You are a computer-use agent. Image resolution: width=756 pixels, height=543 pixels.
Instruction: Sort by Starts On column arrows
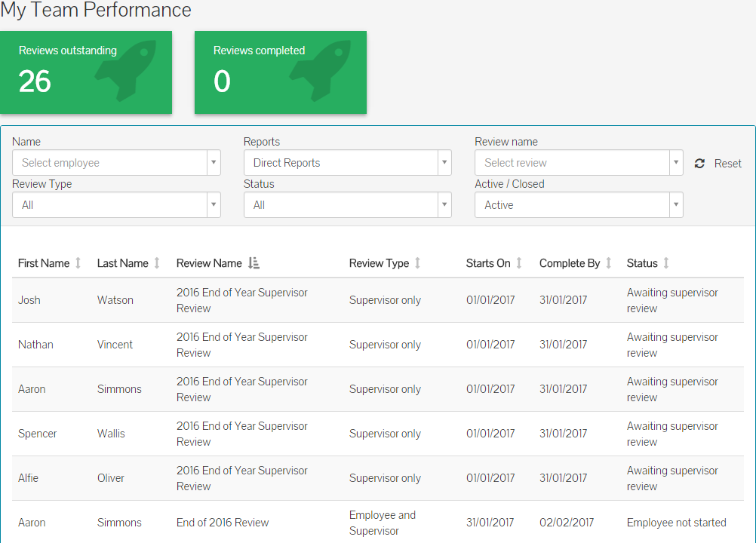[519, 263]
